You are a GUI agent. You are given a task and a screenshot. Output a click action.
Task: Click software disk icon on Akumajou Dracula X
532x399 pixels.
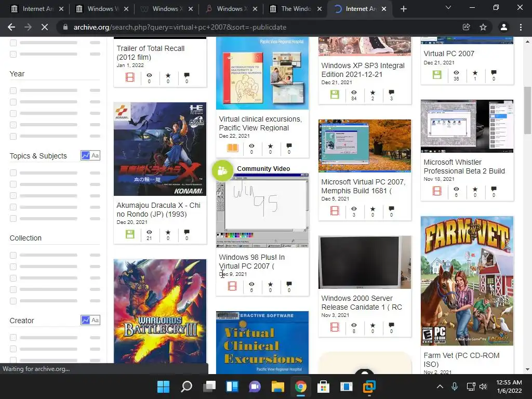130,234
